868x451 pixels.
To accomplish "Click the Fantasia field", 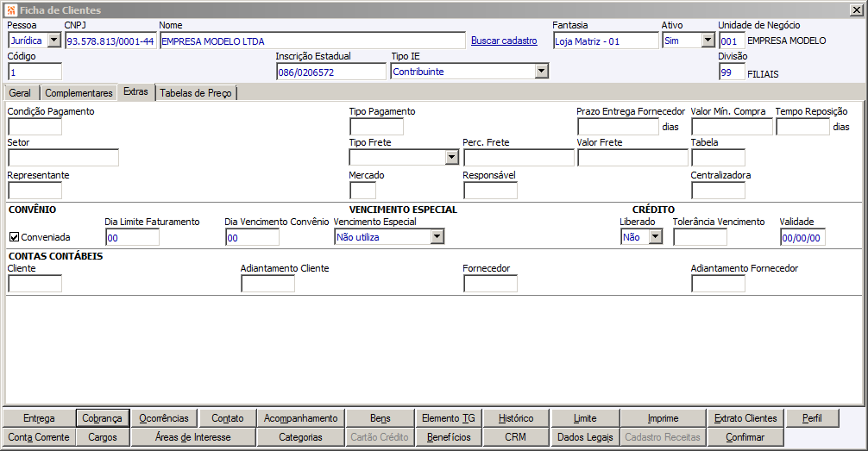I will coord(606,41).
